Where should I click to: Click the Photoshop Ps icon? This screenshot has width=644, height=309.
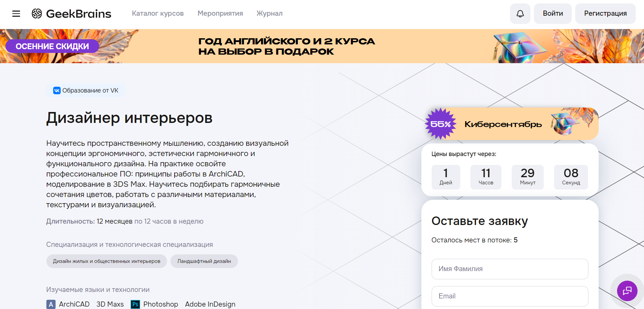(135, 304)
